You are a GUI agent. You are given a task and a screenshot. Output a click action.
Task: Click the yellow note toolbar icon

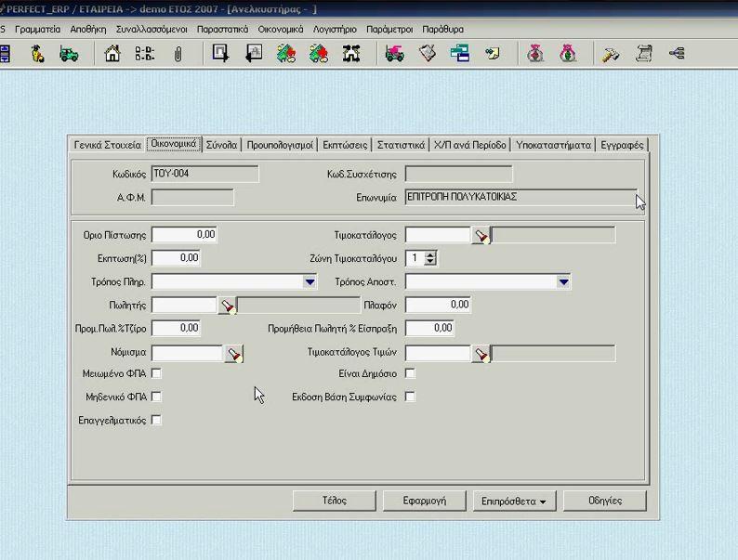(493, 54)
